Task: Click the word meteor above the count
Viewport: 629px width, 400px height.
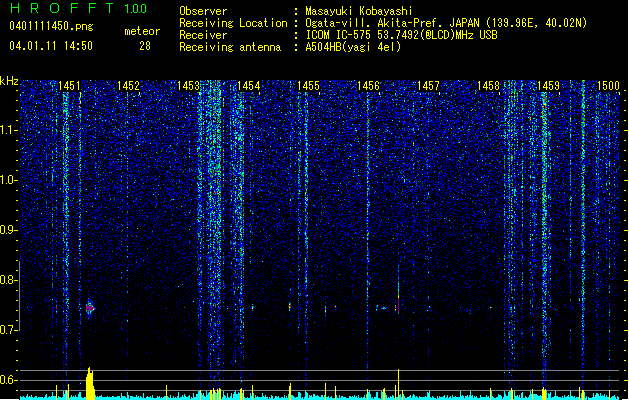Action: [142, 31]
